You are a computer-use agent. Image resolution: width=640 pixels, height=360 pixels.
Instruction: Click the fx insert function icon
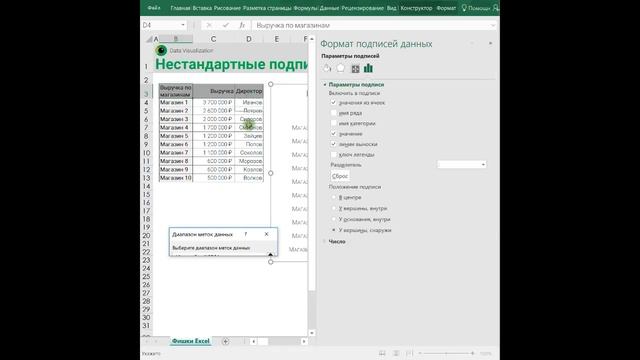point(242,25)
